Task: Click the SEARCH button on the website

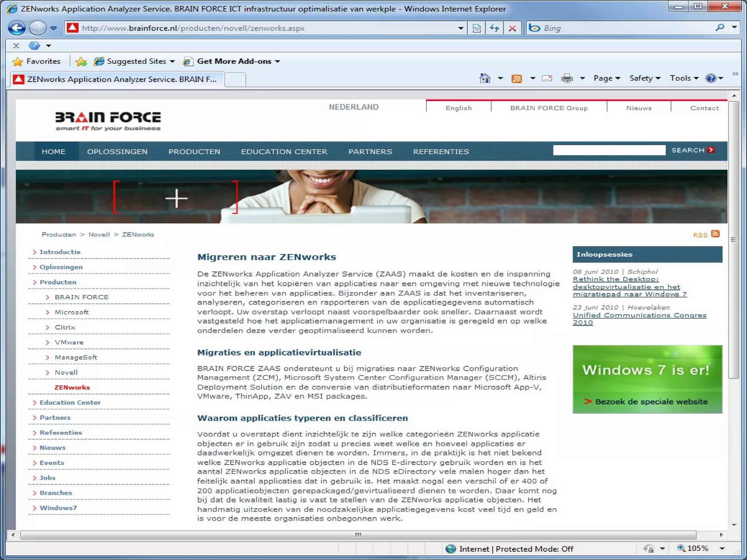Action: (x=692, y=150)
